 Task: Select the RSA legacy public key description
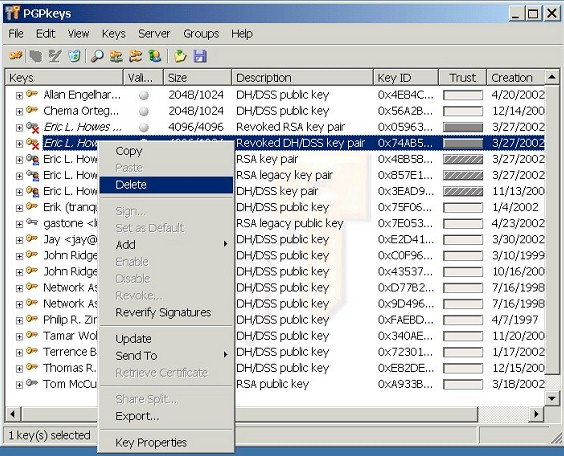(x=290, y=223)
